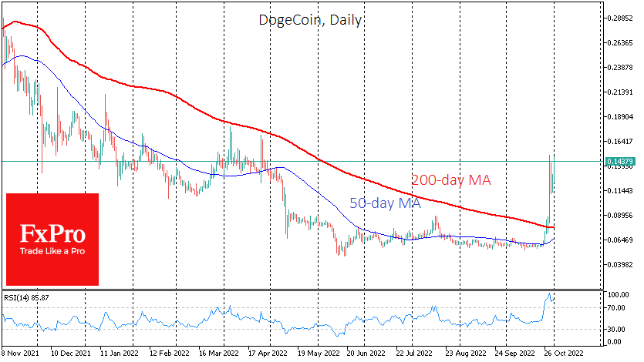Select the 200-day MA label
Image resolution: width=644 pixels, height=362 pixels.
(450, 180)
